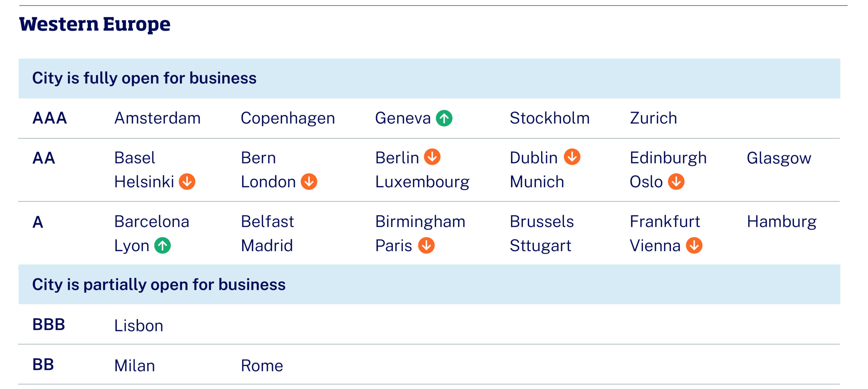Click the Western Europe heading
This screenshot has width=868, height=389.
[95, 24]
